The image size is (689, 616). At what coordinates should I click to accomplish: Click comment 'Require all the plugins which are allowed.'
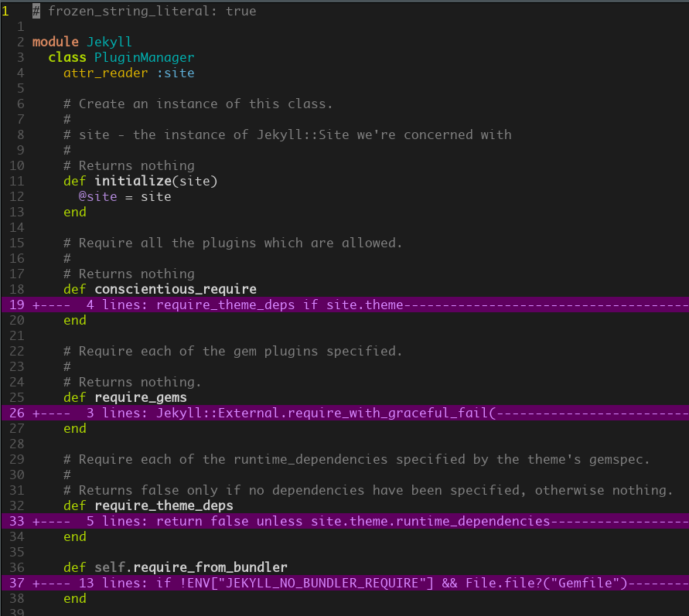pyautogui.click(x=240, y=243)
